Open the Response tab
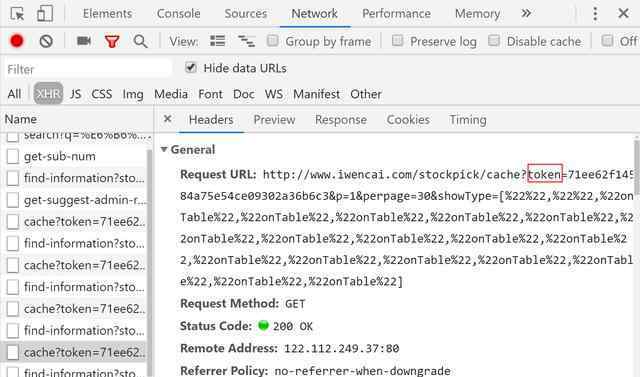The width and height of the screenshot is (640, 377). (x=341, y=120)
